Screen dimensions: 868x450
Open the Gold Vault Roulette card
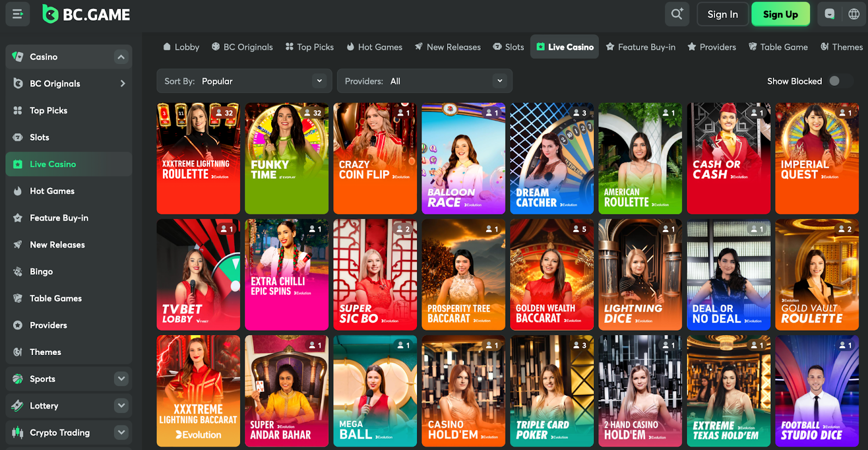pos(817,275)
